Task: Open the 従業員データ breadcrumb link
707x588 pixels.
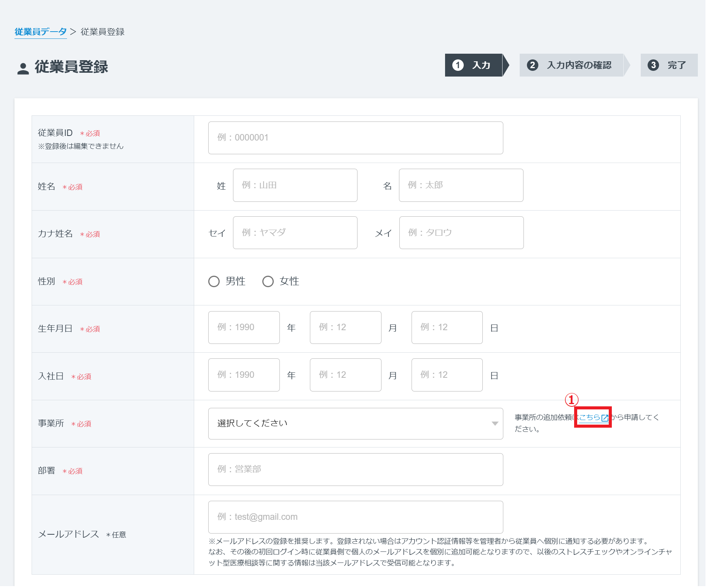Action: [x=40, y=32]
